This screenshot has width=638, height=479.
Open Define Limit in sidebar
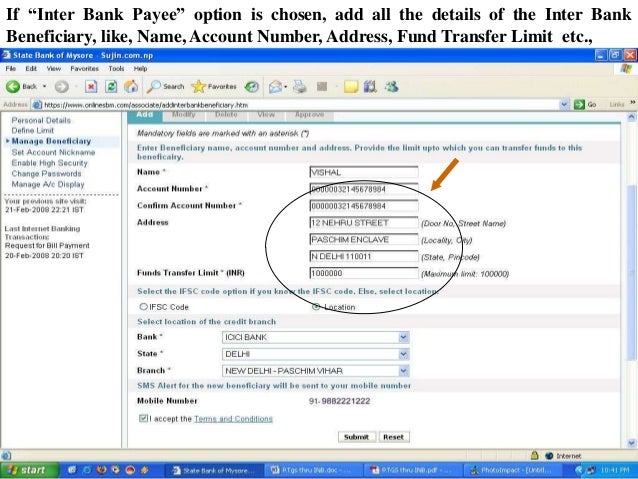click(x=33, y=130)
